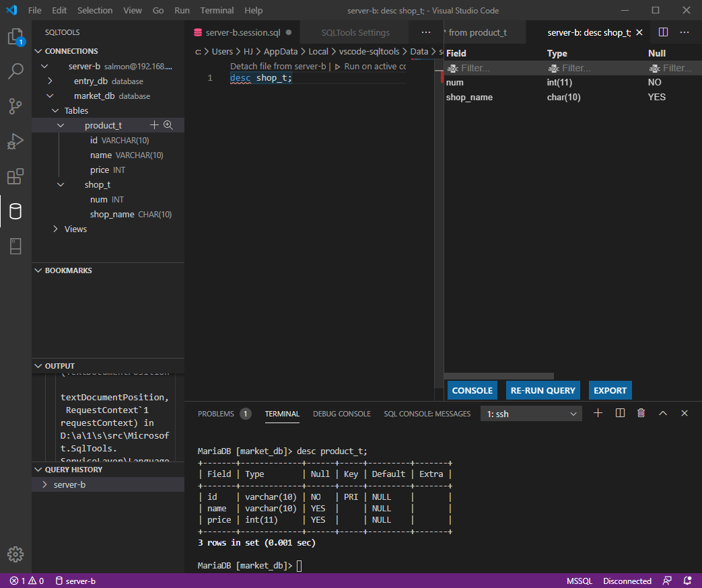Show table records for product_t
Screen dimensions: 702x588
pos(168,125)
